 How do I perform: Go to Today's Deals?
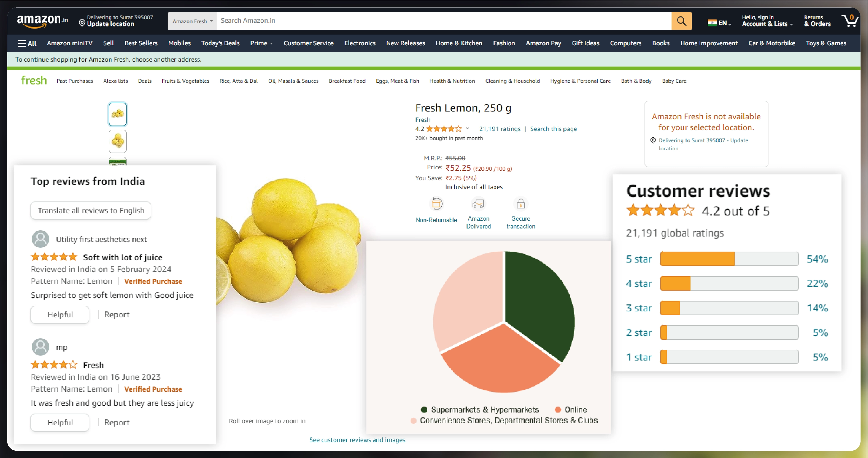220,43
